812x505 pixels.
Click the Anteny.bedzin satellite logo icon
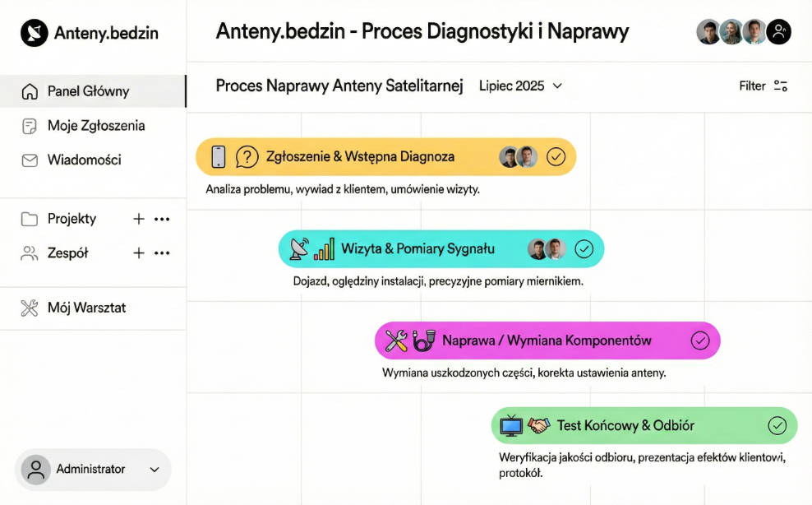click(x=34, y=33)
